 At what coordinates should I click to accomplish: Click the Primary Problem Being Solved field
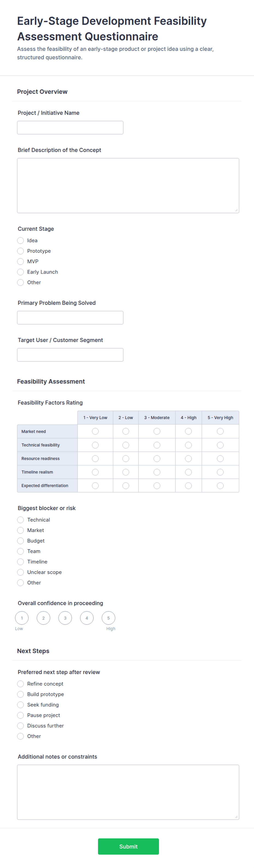click(x=70, y=318)
